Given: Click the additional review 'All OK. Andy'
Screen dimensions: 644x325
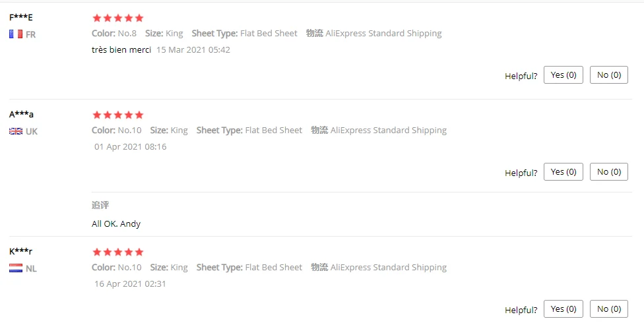Looking at the screenshot, I should 116,223.
